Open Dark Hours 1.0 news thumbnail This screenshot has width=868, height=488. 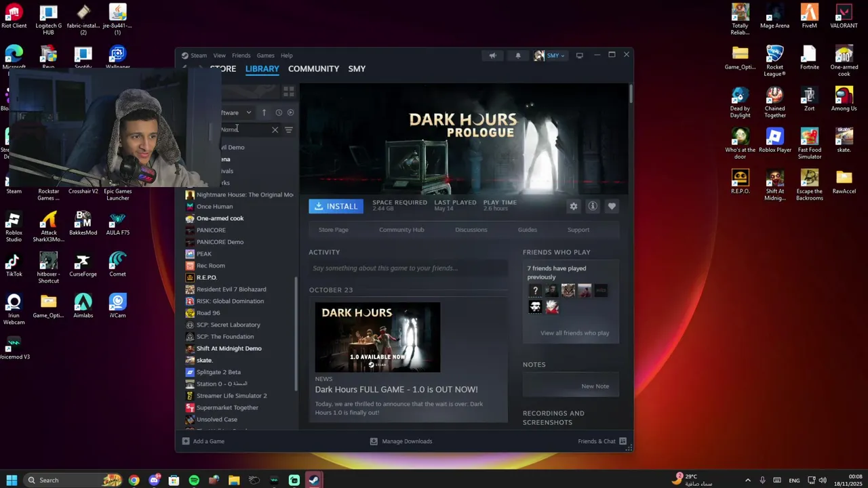(x=378, y=337)
